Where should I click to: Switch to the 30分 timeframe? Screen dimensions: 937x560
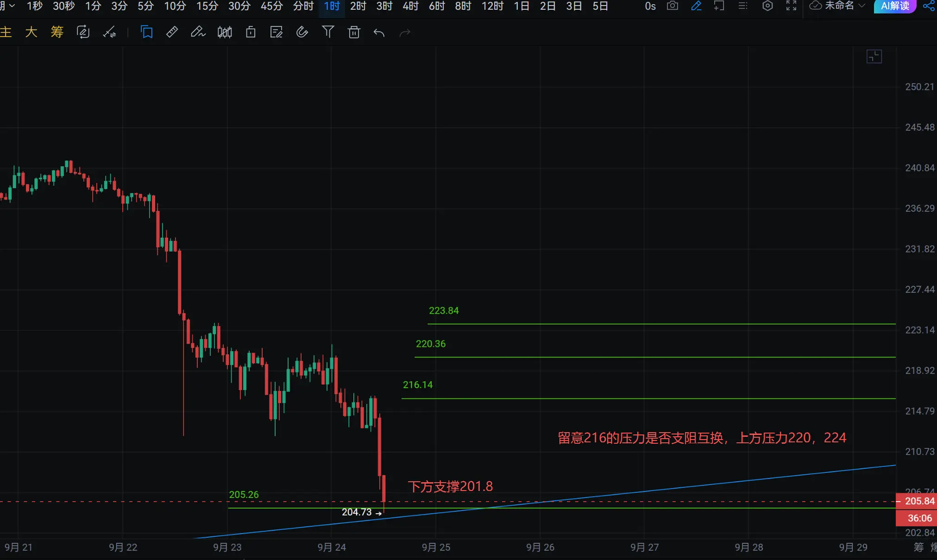(x=239, y=6)
